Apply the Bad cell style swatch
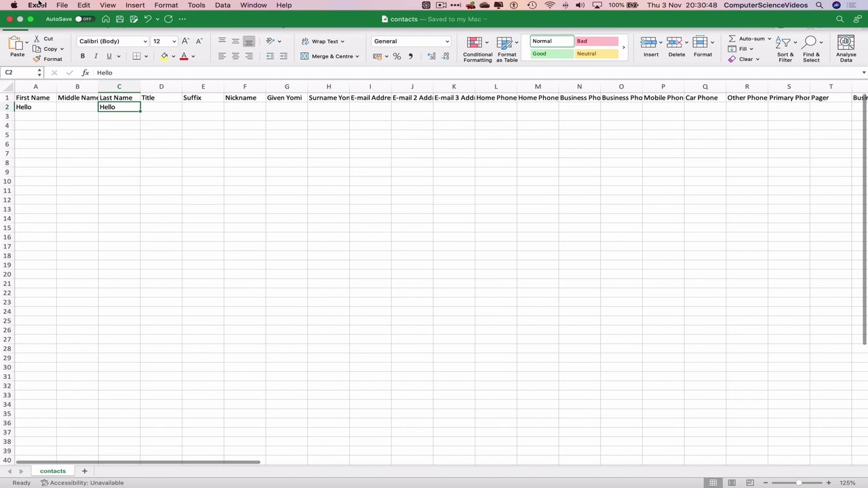The height and width of the screenshot is (488, 868). pyautogui.click(x=597, y=41)
